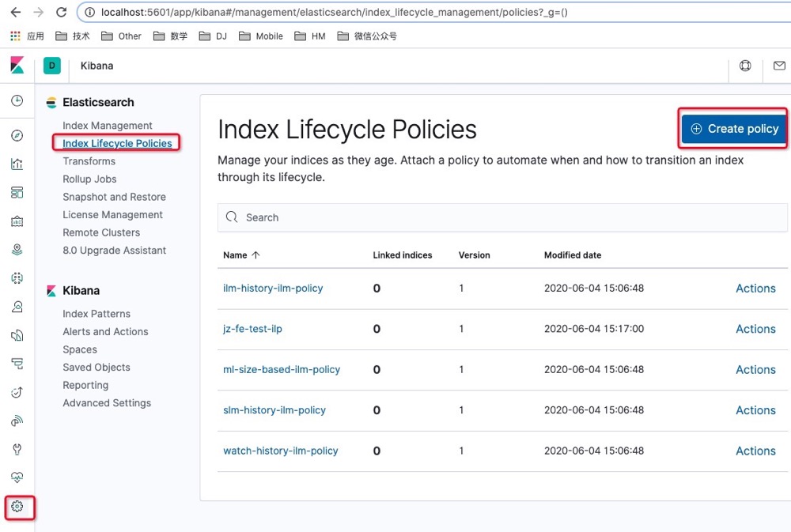Image resolution: width=791 pixels, height=532 pixels.
Task: Open 8.0 Upgrade Assistant
Action: coord(114,250)
